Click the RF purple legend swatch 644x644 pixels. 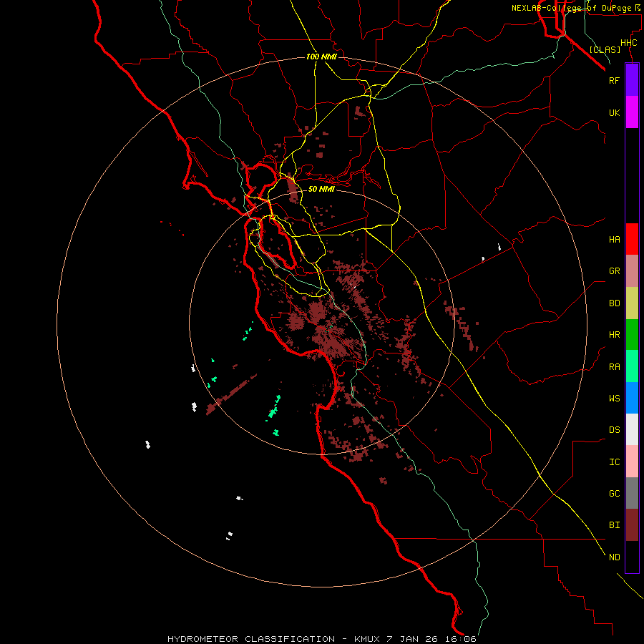[632, 80]
